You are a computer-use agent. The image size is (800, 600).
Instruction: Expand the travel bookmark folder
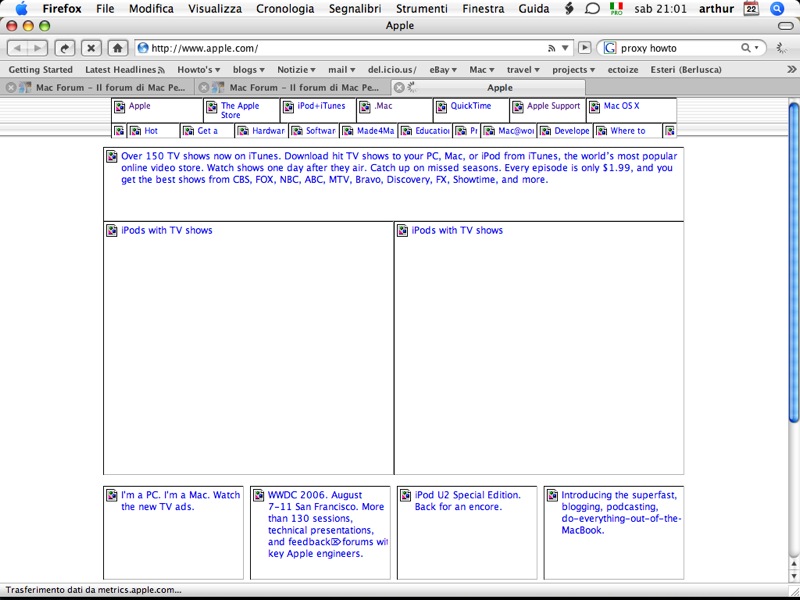[x=523, y=70]
